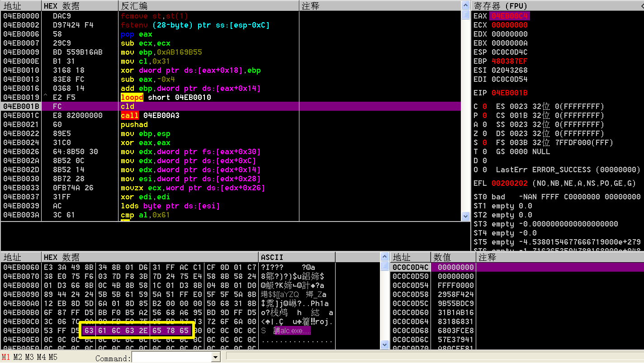Viewport: 644px width, 363px height.
Task: Switch to the M2 tab
Action: [18, 357]
